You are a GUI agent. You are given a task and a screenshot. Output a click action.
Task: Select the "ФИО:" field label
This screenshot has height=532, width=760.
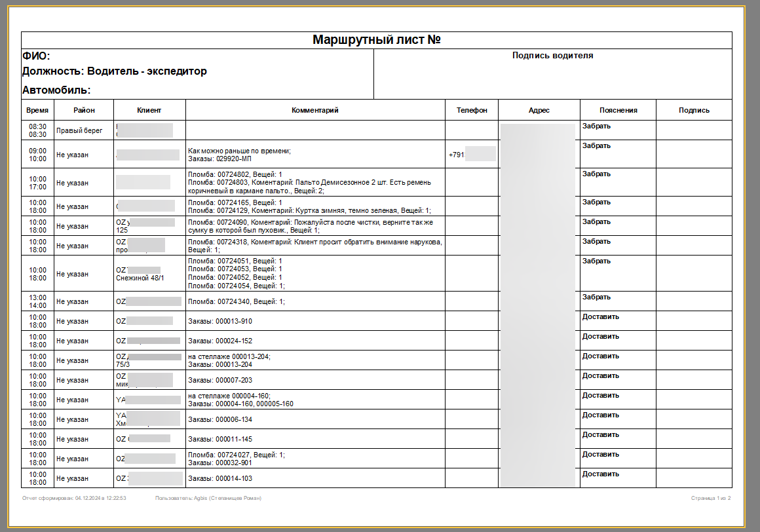[37, 56]
